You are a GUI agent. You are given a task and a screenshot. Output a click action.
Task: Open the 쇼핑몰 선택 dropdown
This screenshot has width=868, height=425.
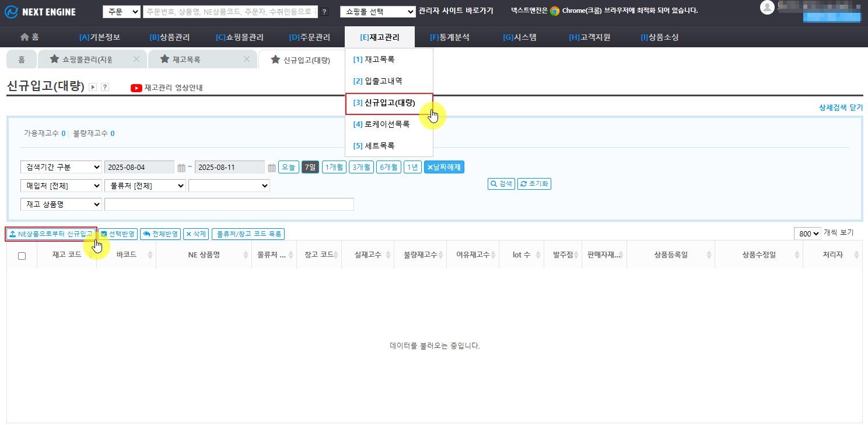377,11
